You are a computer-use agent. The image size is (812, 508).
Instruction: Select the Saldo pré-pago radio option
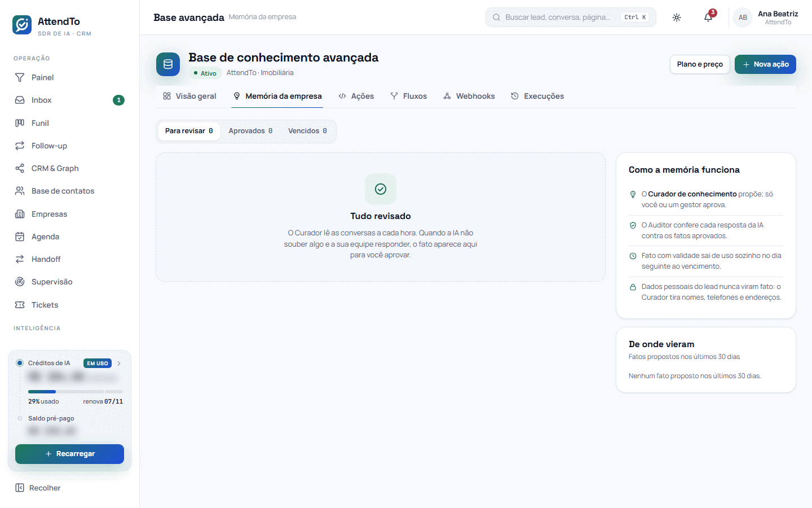[x=20, y=418]
